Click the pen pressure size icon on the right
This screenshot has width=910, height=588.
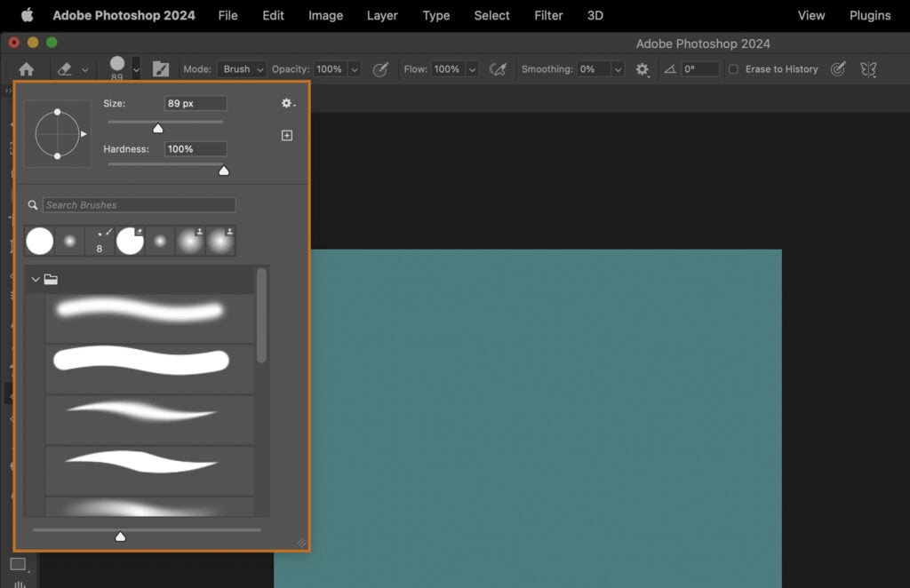click(x=838, y=68)
